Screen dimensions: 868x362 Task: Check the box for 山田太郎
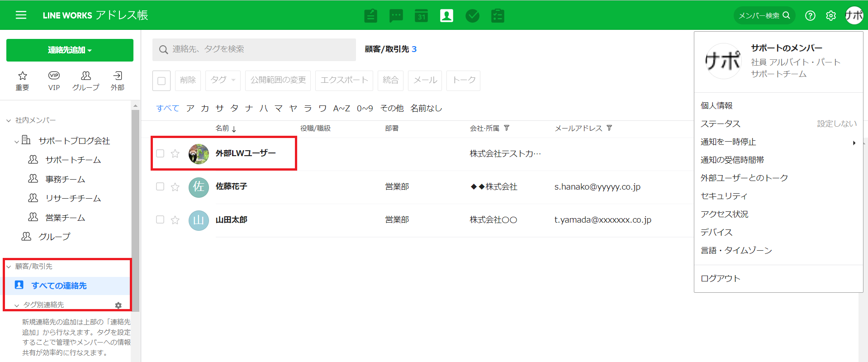(x=160, y=220)
